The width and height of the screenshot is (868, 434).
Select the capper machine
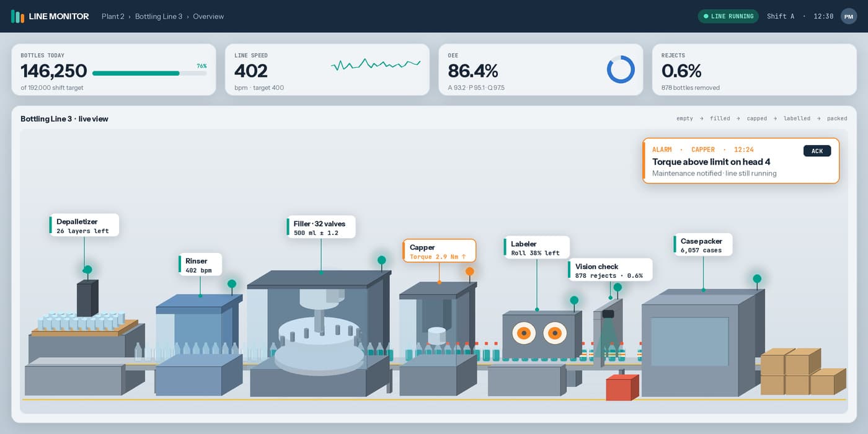pyautogui.click(x=437, y=339)
